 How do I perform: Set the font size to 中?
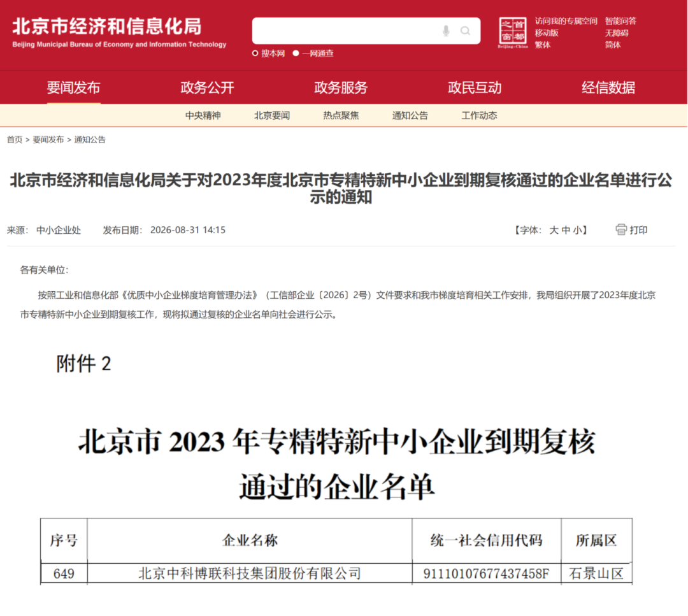[x=566, y=230]
